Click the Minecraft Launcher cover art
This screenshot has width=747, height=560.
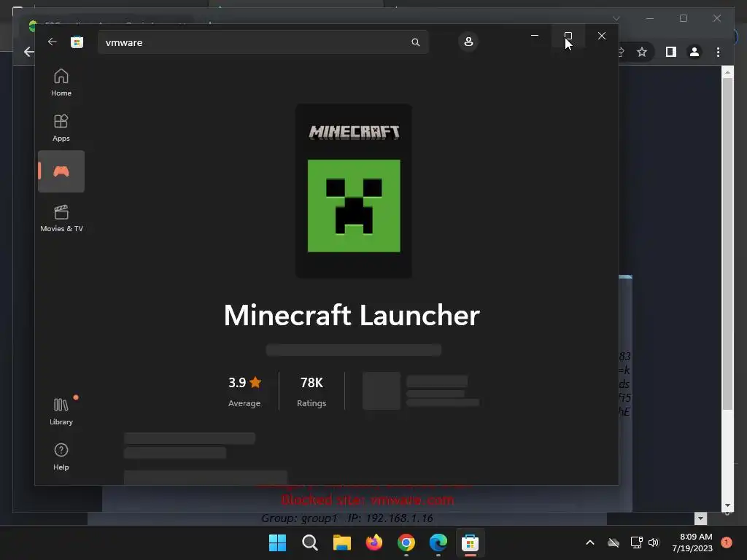354,190
